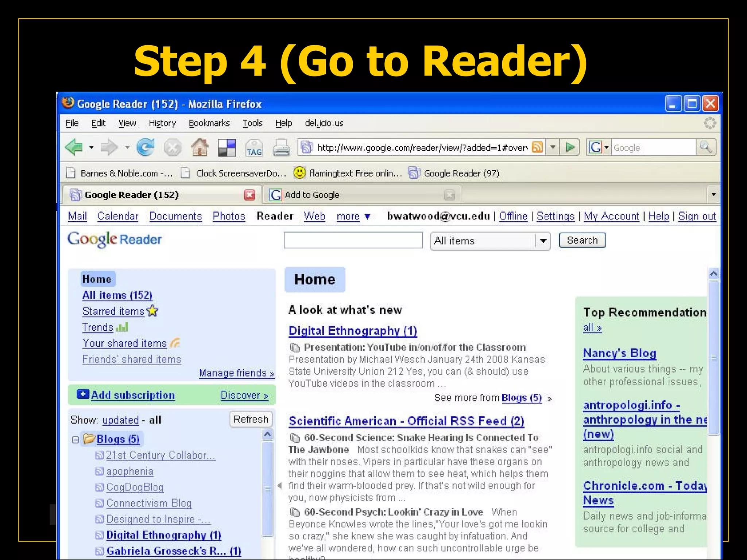
Task: Open the search engine selector dropdown arrow
Action: coord(606,147)
